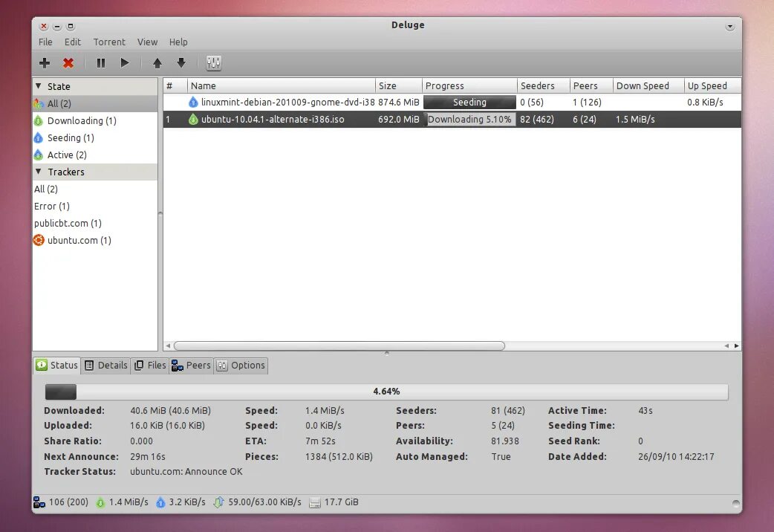Click the 874.6 MiB size cell

point(398,103)
